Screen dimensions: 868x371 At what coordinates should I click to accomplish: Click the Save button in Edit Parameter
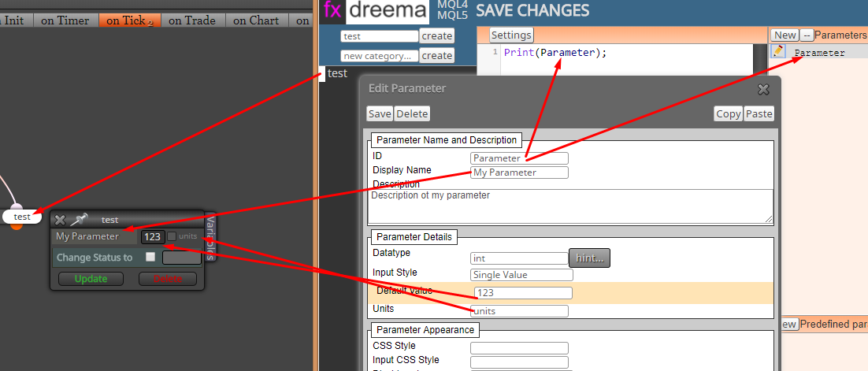(x=380, y=113)
